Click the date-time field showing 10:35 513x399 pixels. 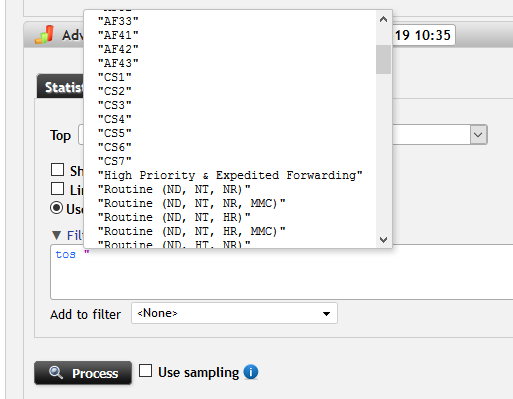pos(423,35)
